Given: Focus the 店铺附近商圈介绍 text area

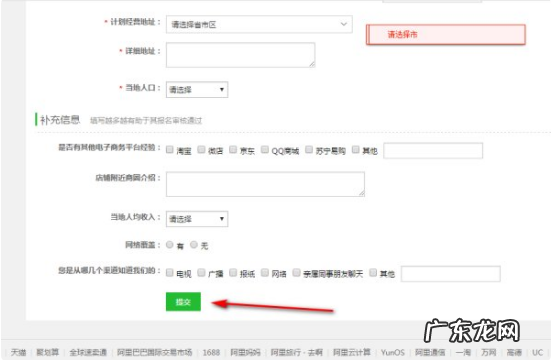Looking at the screenshot, I should pyautogui.click(x=265, y=184).
